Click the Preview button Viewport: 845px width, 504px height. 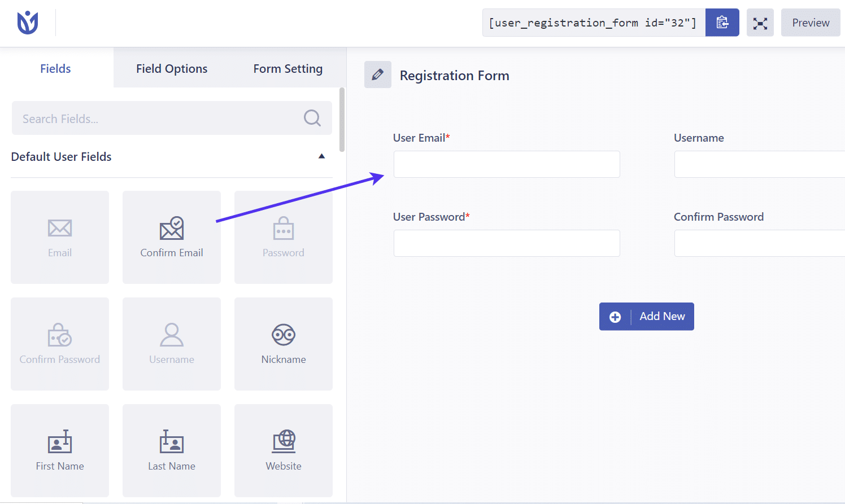click(810, 23)
